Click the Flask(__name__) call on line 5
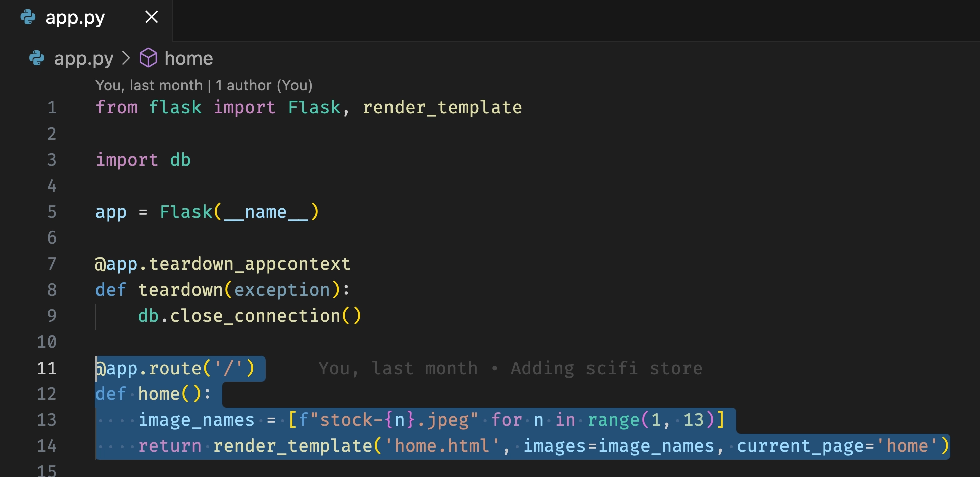This screenshot has width=980, height=477. coord(239,212)
